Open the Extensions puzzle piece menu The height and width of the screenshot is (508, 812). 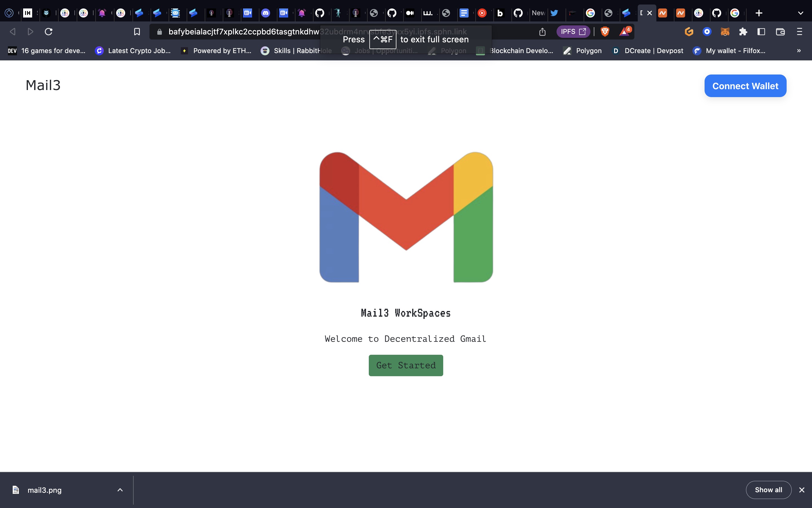tap(743, 32)
